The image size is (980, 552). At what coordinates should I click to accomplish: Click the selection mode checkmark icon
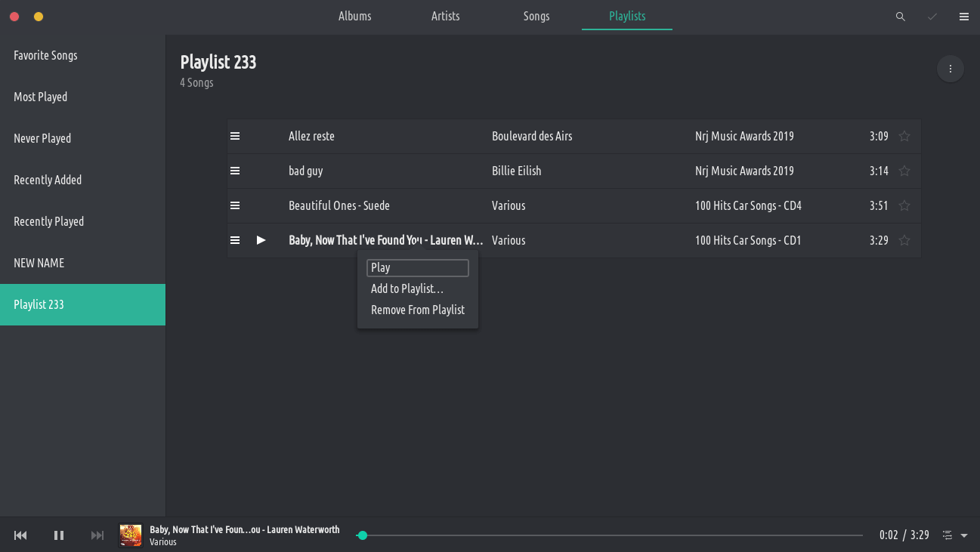tap(932, 17)
